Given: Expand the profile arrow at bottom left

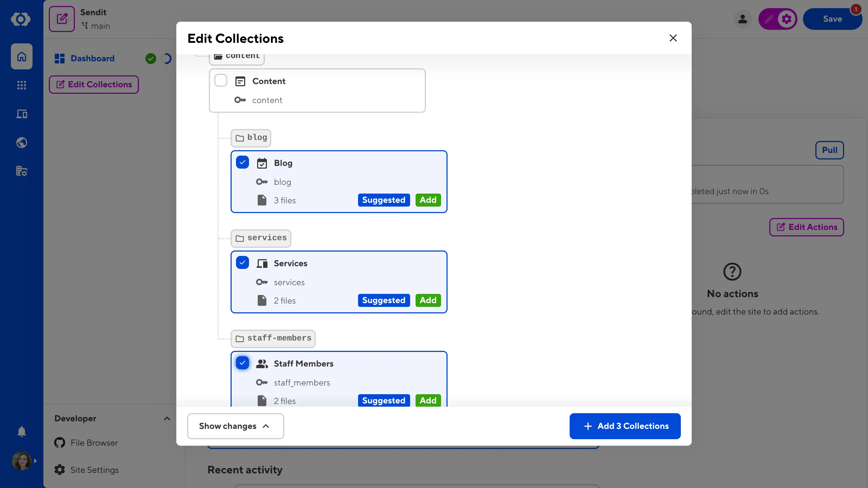Looking at the screenshot, I should coord(36,461).
